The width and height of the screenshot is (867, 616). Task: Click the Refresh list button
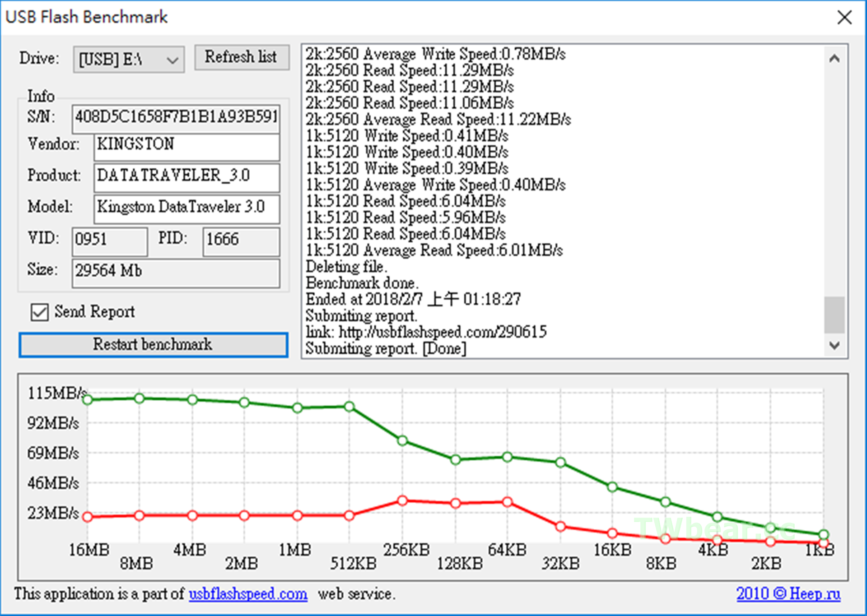242,57
